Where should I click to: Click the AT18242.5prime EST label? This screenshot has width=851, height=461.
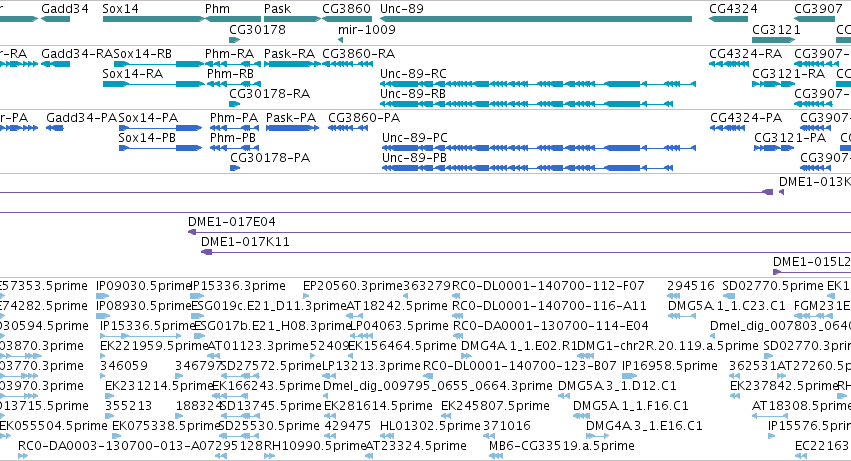tap(397, 306)
